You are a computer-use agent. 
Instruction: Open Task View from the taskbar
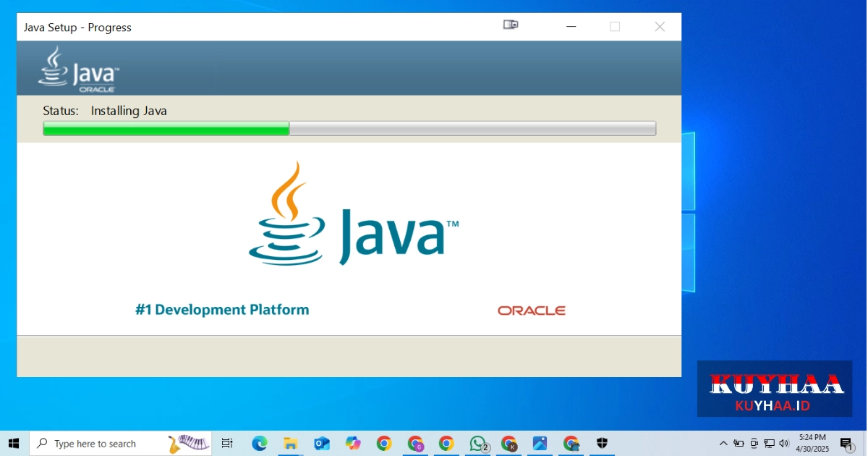[x=227, y=443]
